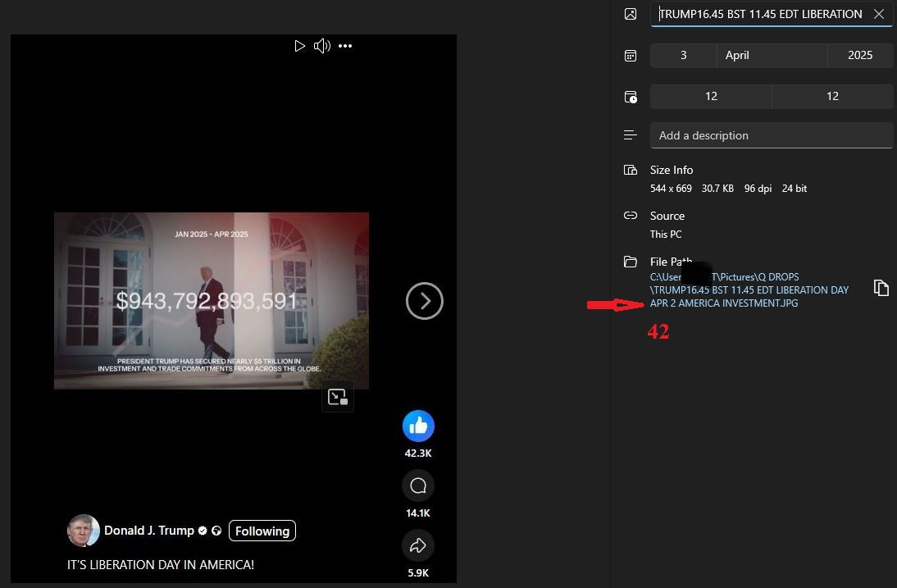Go to next slide with the arrow circle
The height and width of the screenshot is (588, 897).
(424, 302)
